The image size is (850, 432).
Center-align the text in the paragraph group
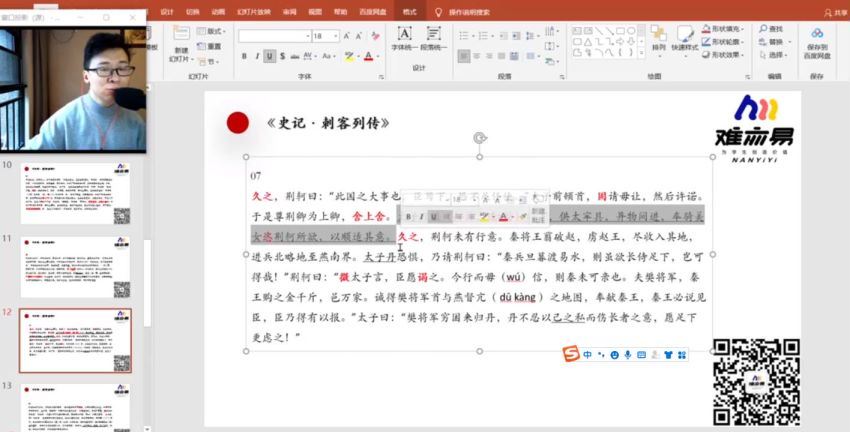point(476,56)
